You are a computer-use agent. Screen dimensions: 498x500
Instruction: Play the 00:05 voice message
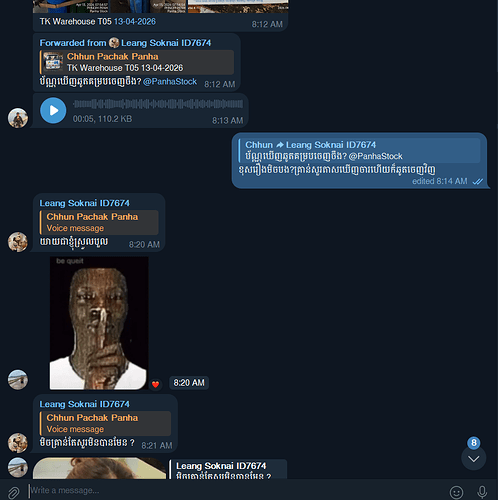click(x=53, y=110)
